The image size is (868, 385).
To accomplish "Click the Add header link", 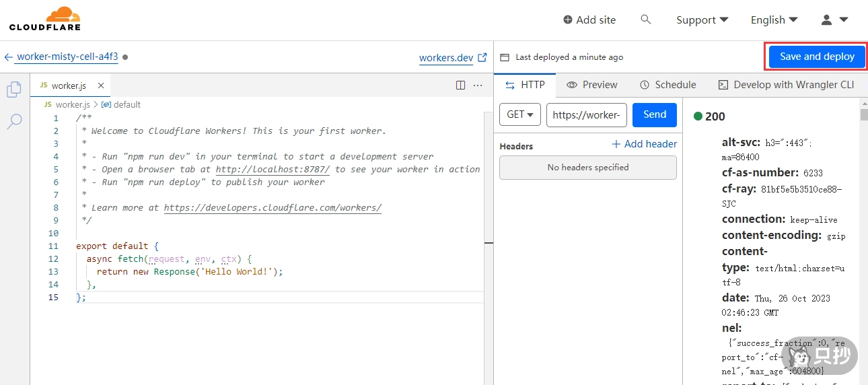I will [644, 144].
